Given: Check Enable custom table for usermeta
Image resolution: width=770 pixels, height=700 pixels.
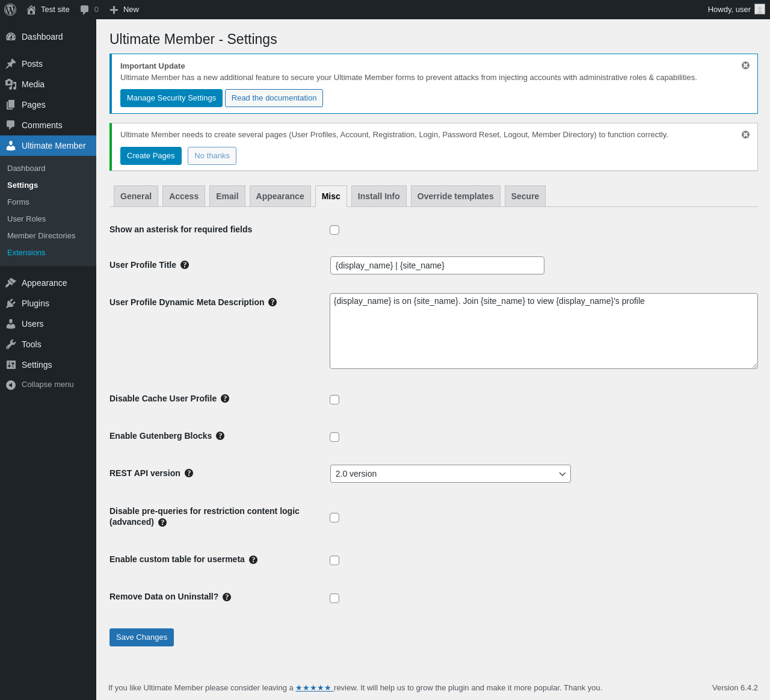Looking at the screenshot, I should [x=334, y=560].
